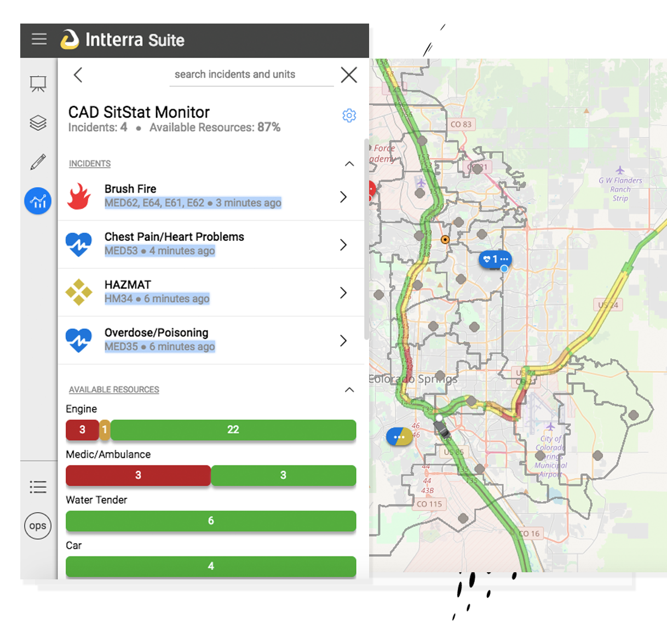Click the yellow Engine bar showing 1
667x644 pixels.
coord(105,430)
